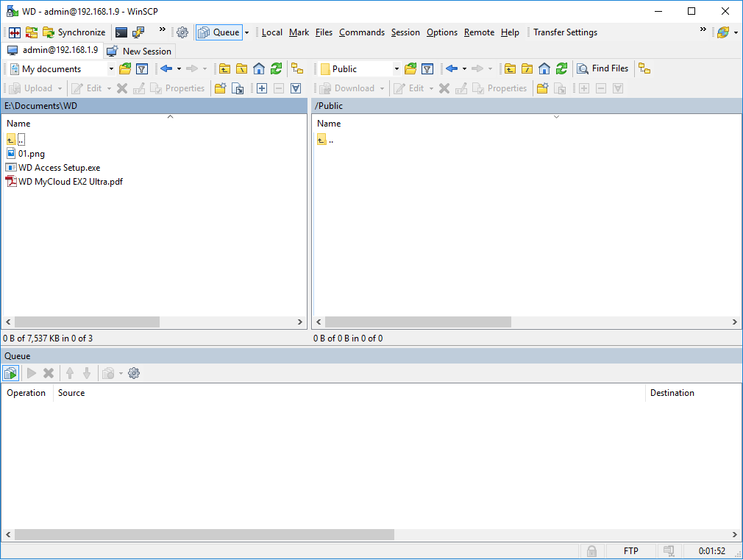Image resolution: width=743 pixels, height=560 pixels.
Task: Click the local select files plus icon
Action: pos(262,88)
